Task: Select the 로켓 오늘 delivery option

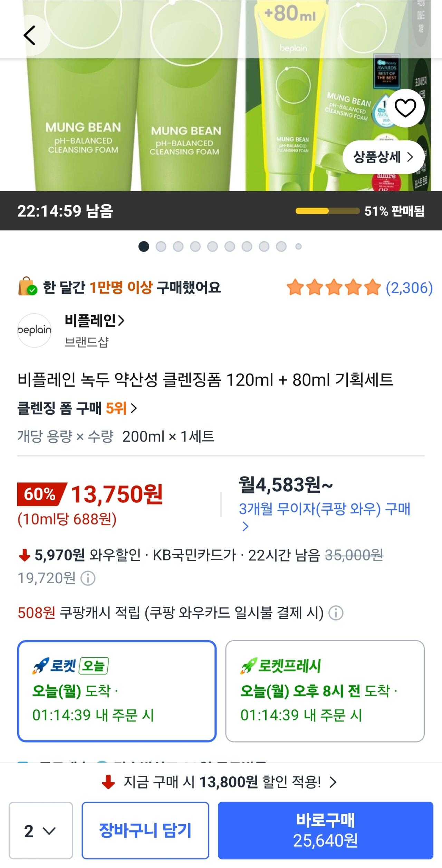Action: click(x=117, y=691)
